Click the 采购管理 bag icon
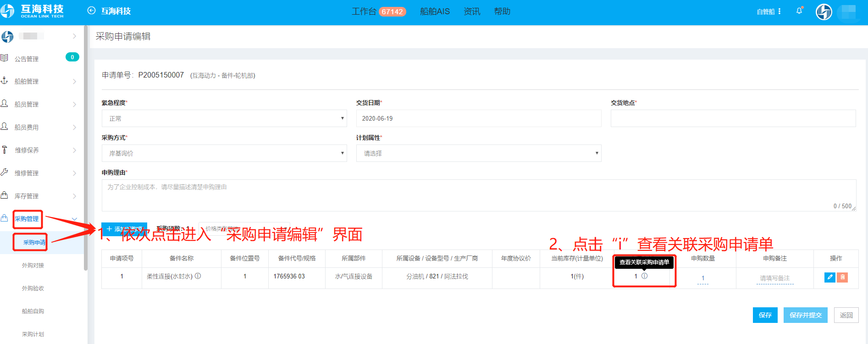This screenshot has height=344, width=868. 5,218
